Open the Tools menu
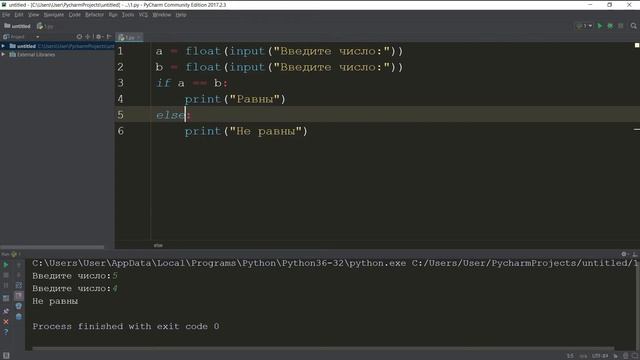 pos(128,15)
